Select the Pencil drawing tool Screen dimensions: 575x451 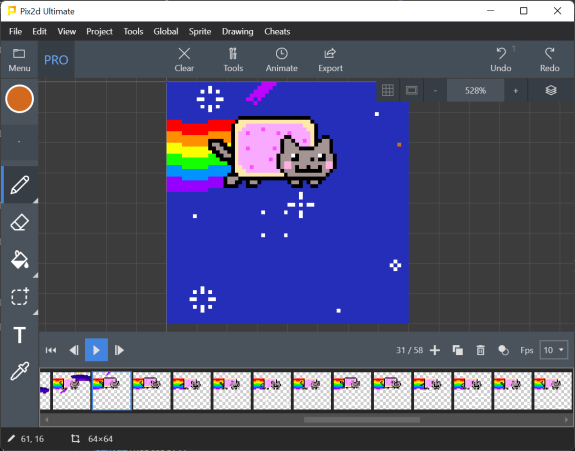19,184
